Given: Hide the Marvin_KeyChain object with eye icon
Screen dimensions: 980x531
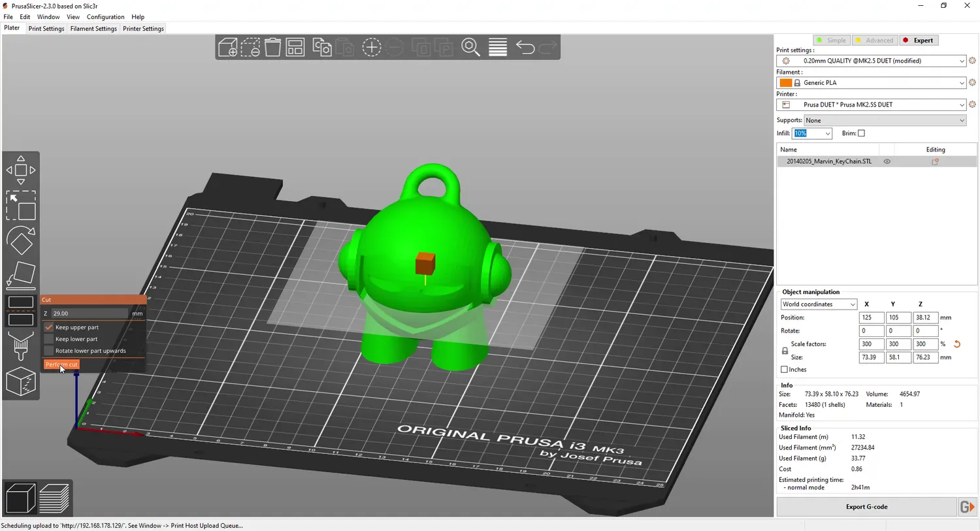Looking at the screenshot, I should point(887,161).
